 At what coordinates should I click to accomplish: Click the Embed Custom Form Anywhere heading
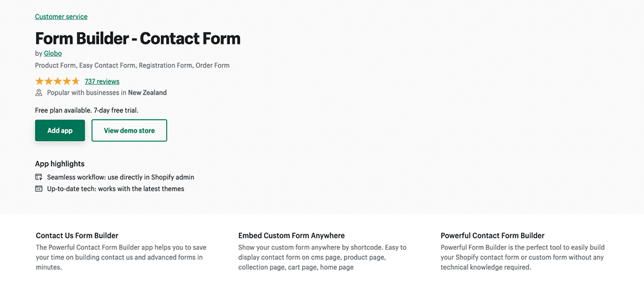(291, 236)
